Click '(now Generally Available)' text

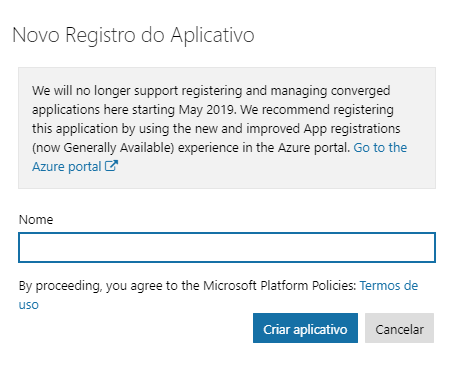point(103,147)
